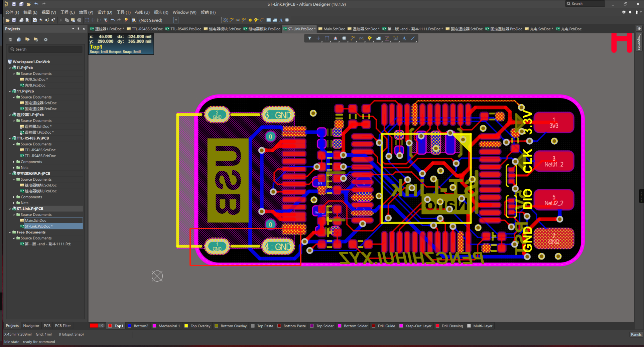Collapse the TTL-RS485.PrjPCB project node
Image resolution: width=644 pixels, height=347 pixels.
point(10,138)
